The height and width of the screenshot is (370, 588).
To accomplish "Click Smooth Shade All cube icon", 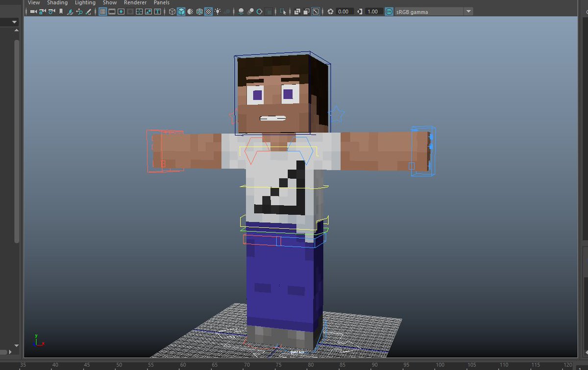I will (181, 11).
